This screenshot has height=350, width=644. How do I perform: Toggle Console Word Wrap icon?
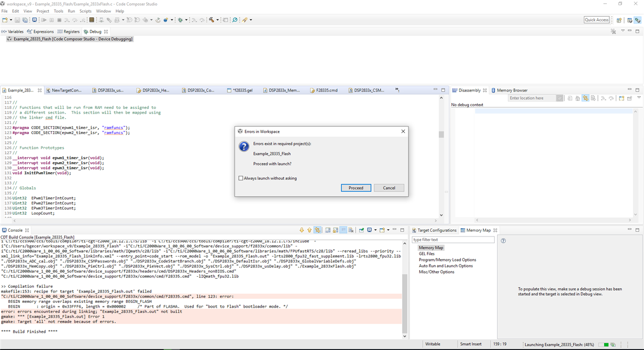point(343,230)
